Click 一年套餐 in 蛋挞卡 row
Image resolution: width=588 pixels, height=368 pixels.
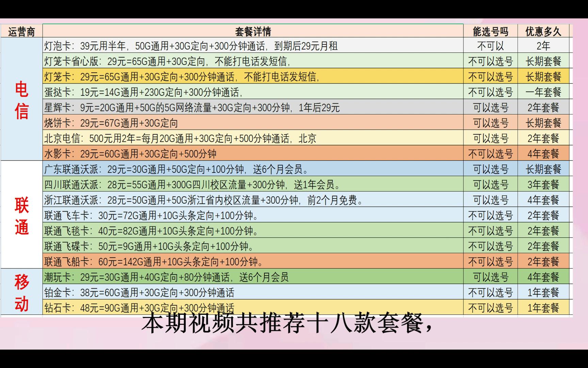pos(543,92)
